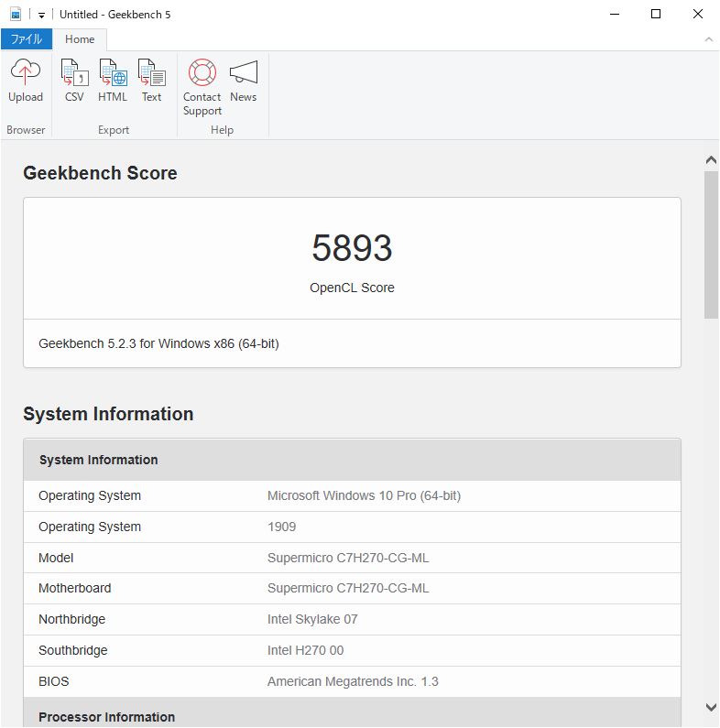
Task: Click scrollbar down arrow
Action: pyautogui.click(x=711, y=707)
